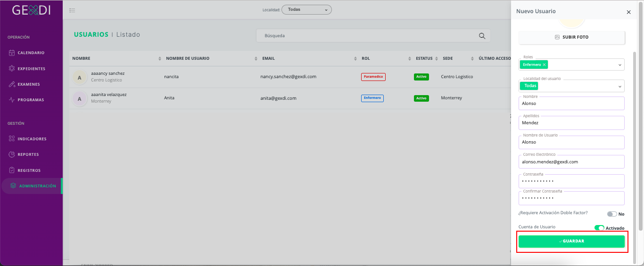Click the Correo Electrónico field
Viewport: 644px width, 266px height.
[572, 161]
